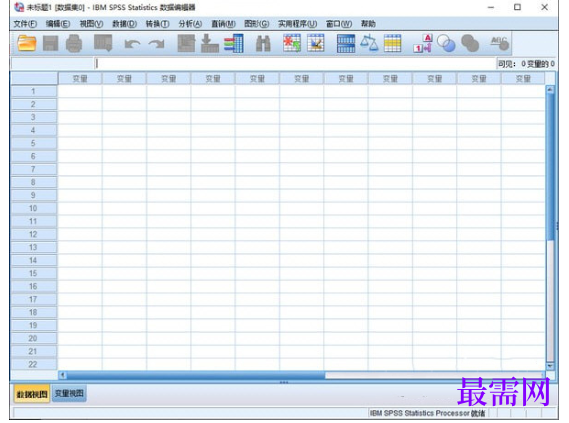Click the horizontal scrollbar thumb

(196, 375)
